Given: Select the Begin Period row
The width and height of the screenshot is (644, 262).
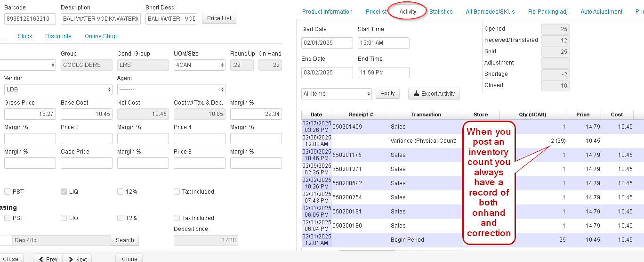Looking at the screenshot, I should click(x=473, y=240).
